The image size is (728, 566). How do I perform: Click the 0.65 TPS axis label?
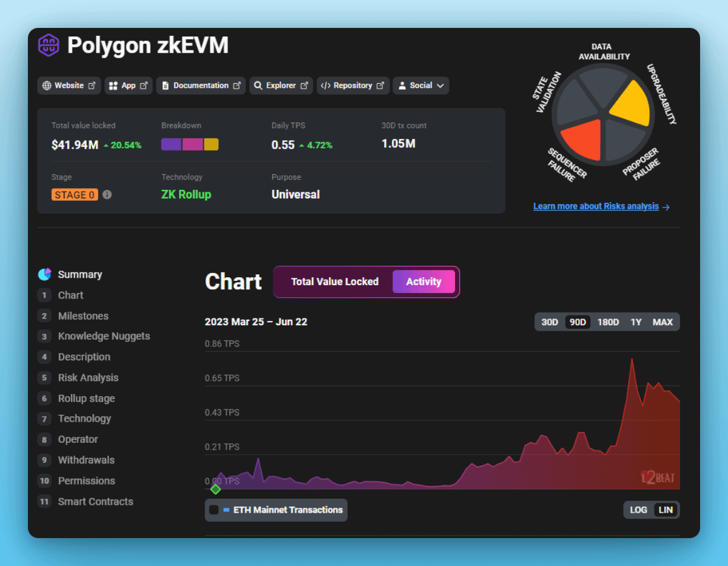(222, 378)
